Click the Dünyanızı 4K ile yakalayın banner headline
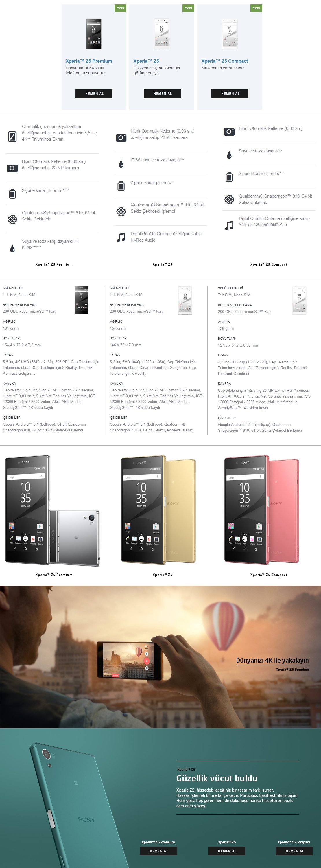321x868 pixels. 272,660
